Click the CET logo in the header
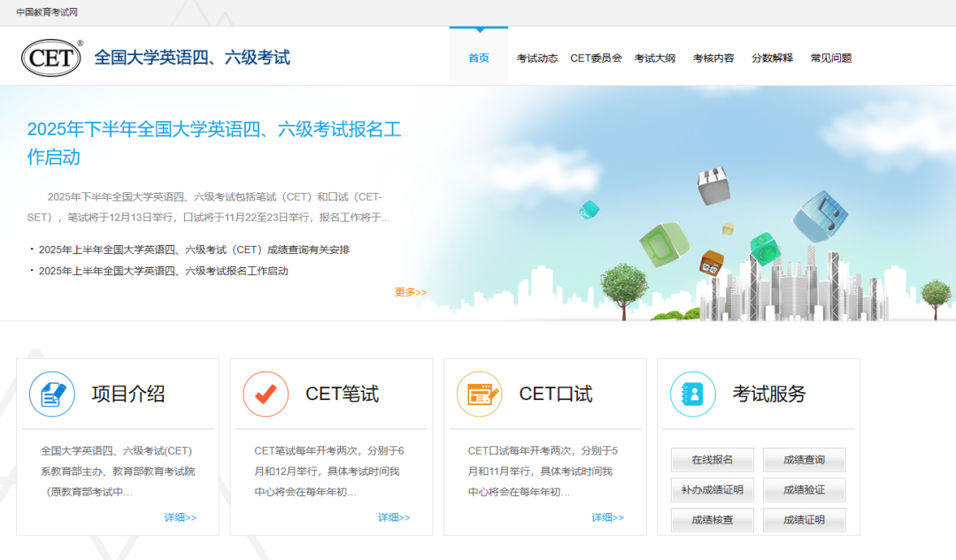 [x=50, y=56]
